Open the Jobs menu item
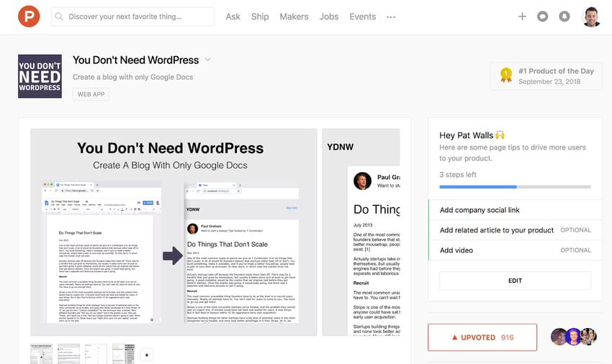Viewport: 612px width, 364px height. click(329, 17)
